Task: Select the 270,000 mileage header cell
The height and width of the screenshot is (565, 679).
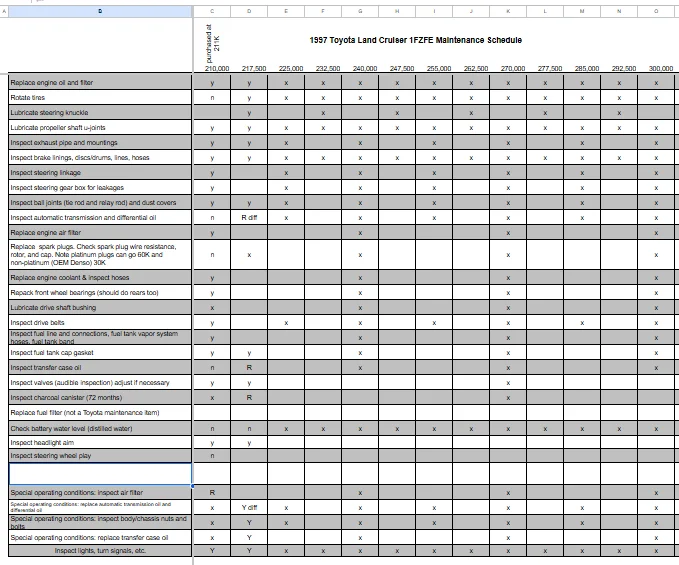Action: 513,68
